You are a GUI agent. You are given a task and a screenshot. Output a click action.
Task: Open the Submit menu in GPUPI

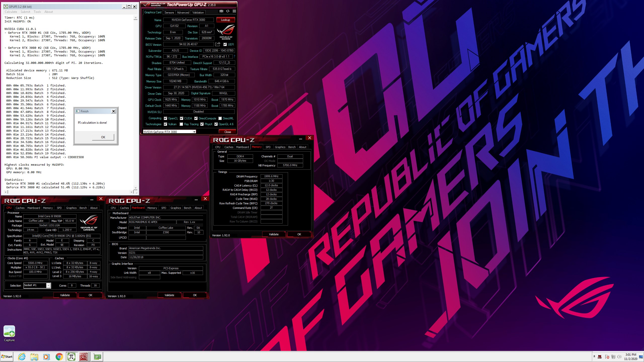click(25, 12)
